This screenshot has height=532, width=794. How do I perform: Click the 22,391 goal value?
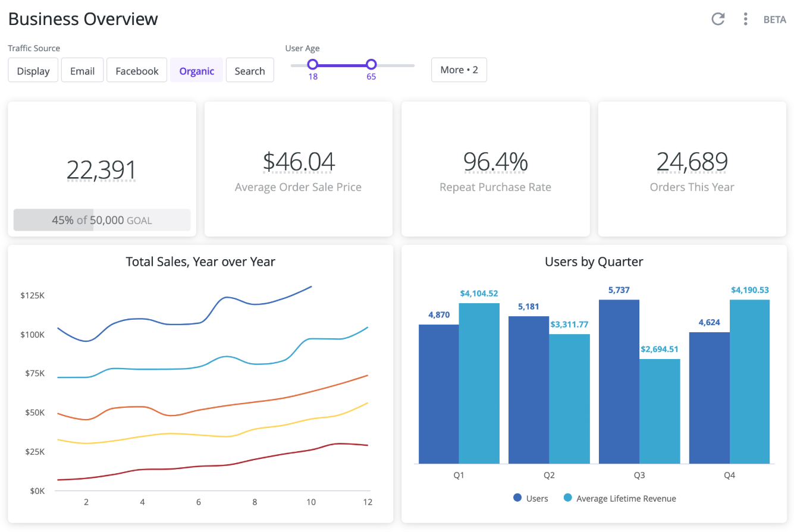[101, 170]
